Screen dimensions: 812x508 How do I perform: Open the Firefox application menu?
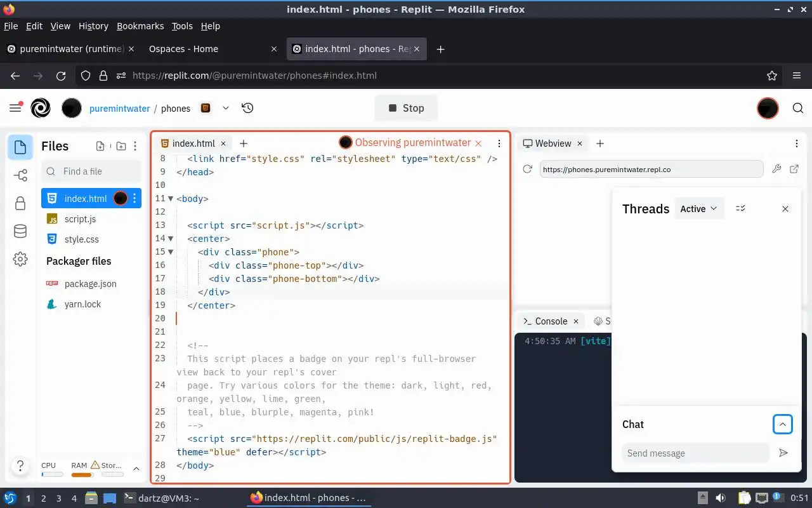click(797, 76)
